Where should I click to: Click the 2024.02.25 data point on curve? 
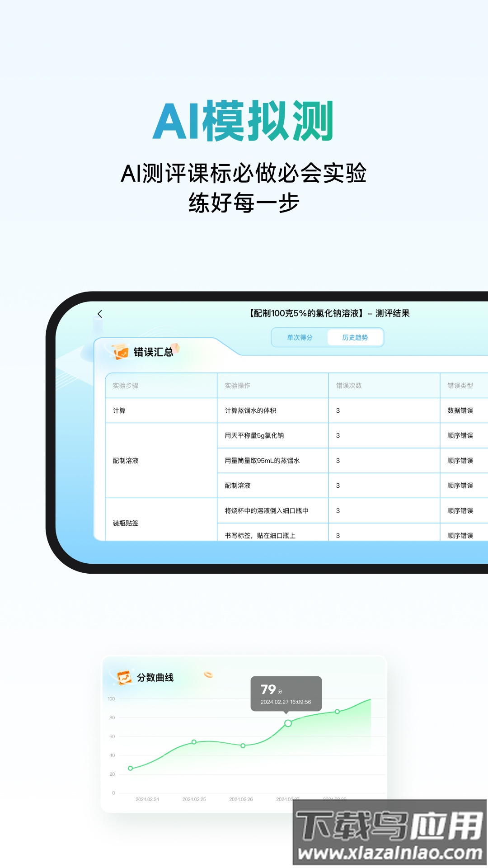tap(194, 742)
